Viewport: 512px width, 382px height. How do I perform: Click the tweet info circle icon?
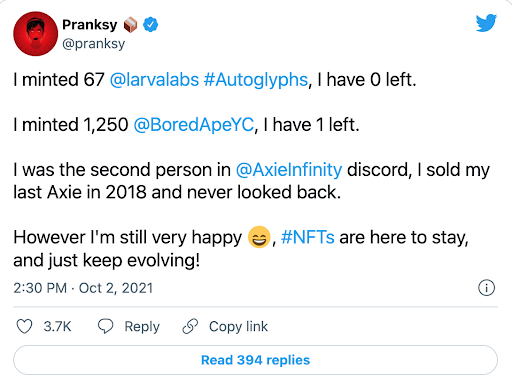[x=486, y=288]
